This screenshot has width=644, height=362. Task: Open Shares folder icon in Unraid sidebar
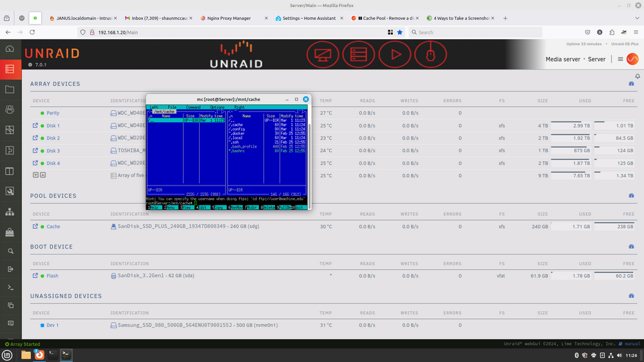coord(10,89)
